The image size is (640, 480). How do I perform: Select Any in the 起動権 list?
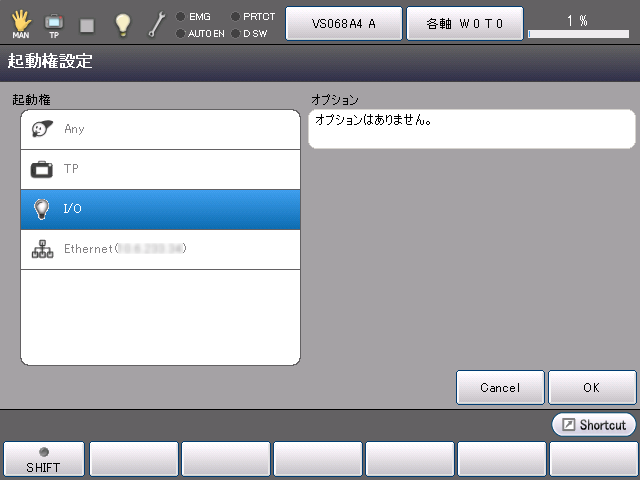pyautogui.click(x=160, y=129)
